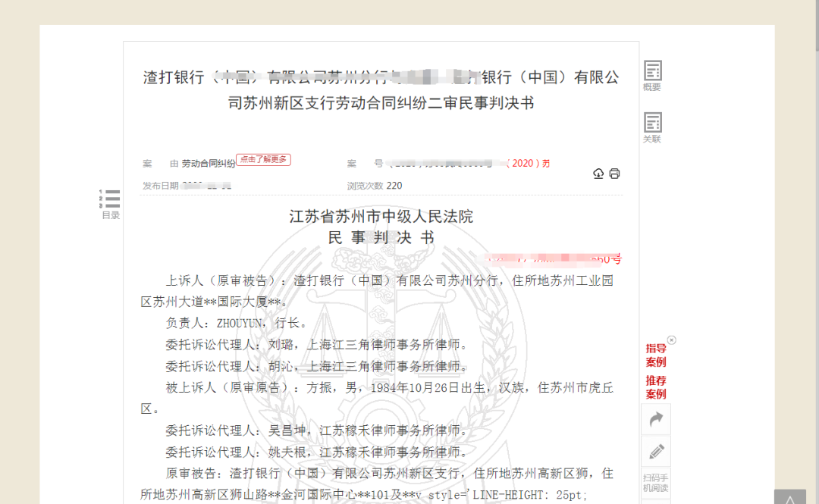This screenshot has height=504, width=819.
Task: Open the 指导案例 guiding cases link
Action: point(655,355)
